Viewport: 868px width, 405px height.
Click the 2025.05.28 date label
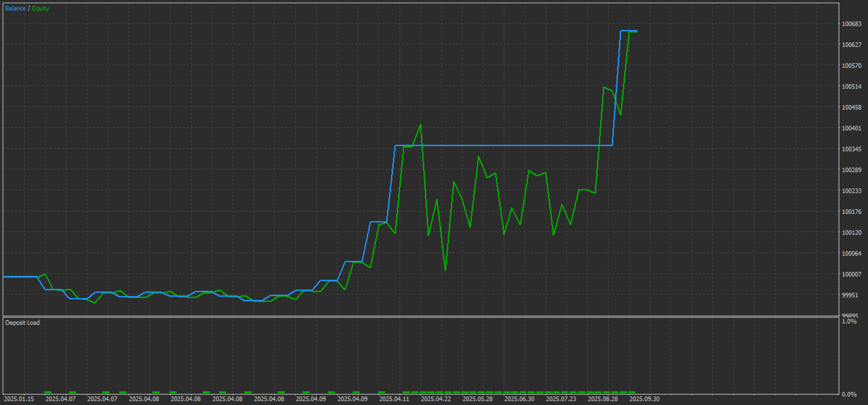[478, 398]
